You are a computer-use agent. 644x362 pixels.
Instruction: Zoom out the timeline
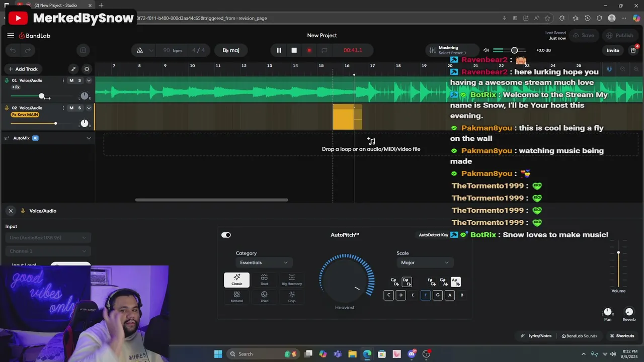(x=623, y=69)
